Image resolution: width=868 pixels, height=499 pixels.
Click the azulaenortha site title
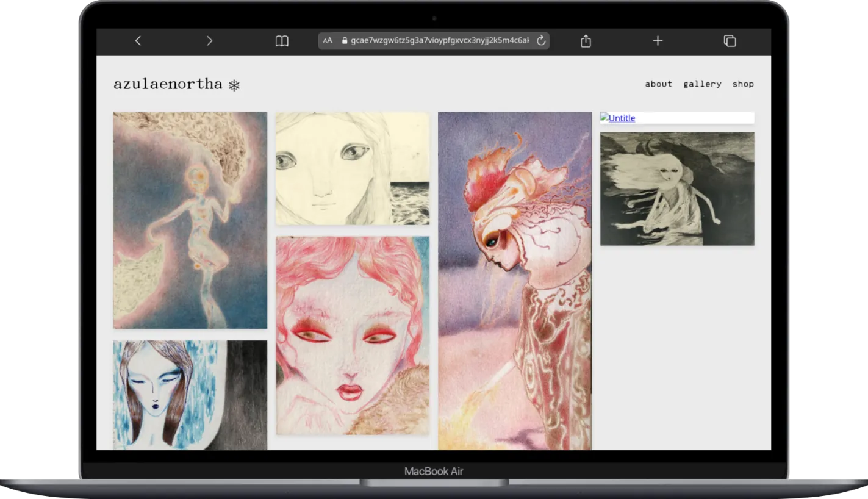click(168, 84)
